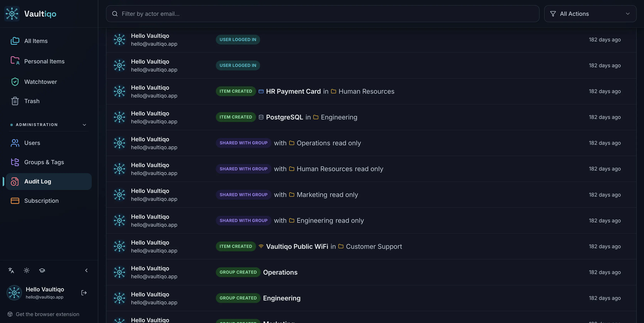The image size is (644, 323).
Task: Open Users administration page
Action: pyautogui.click(x=49, y=143)
